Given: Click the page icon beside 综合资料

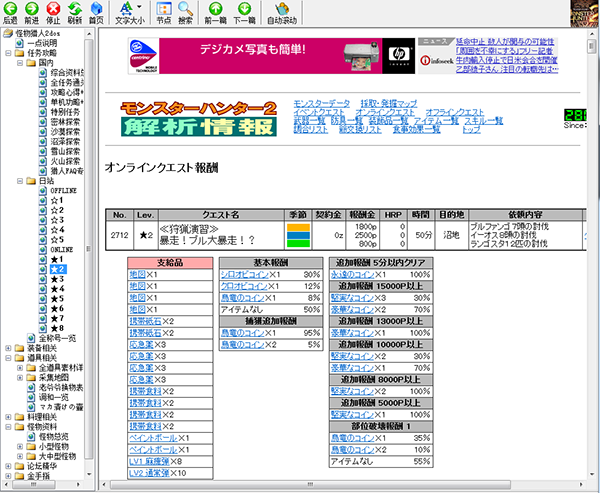Looking at the screenshot, I should (x=42, y=72).
